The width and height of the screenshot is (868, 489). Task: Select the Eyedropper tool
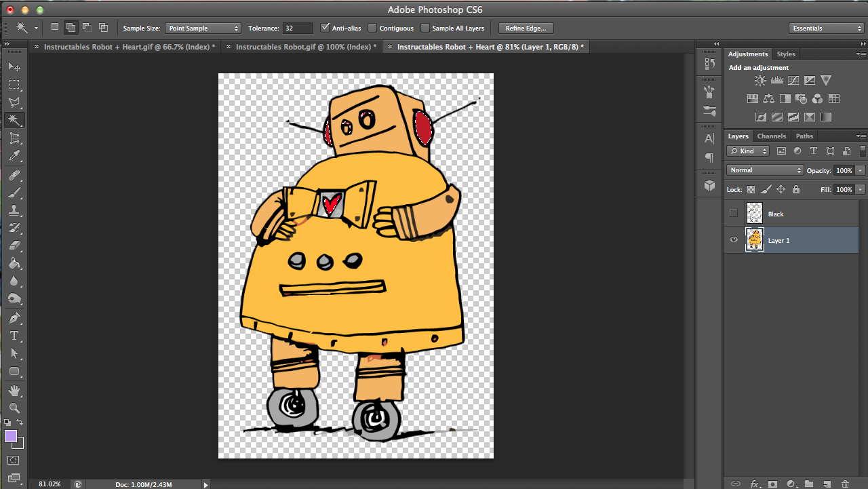pos(14,156)
